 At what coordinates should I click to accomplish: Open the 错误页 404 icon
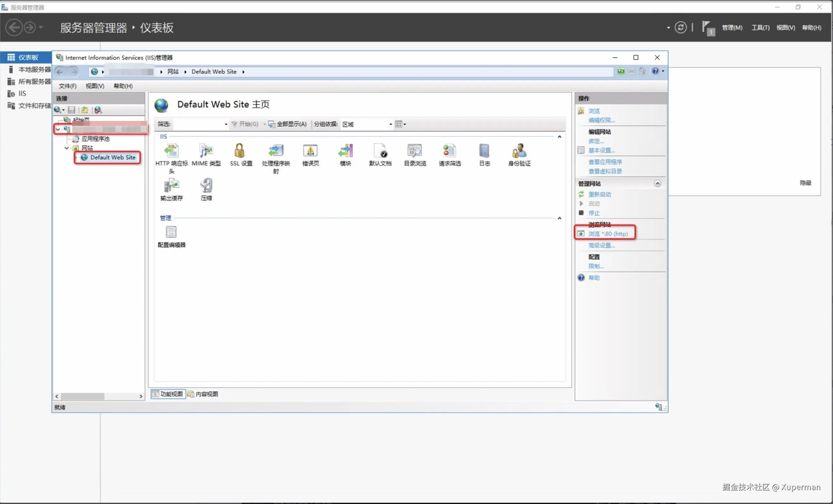[310, 154]
